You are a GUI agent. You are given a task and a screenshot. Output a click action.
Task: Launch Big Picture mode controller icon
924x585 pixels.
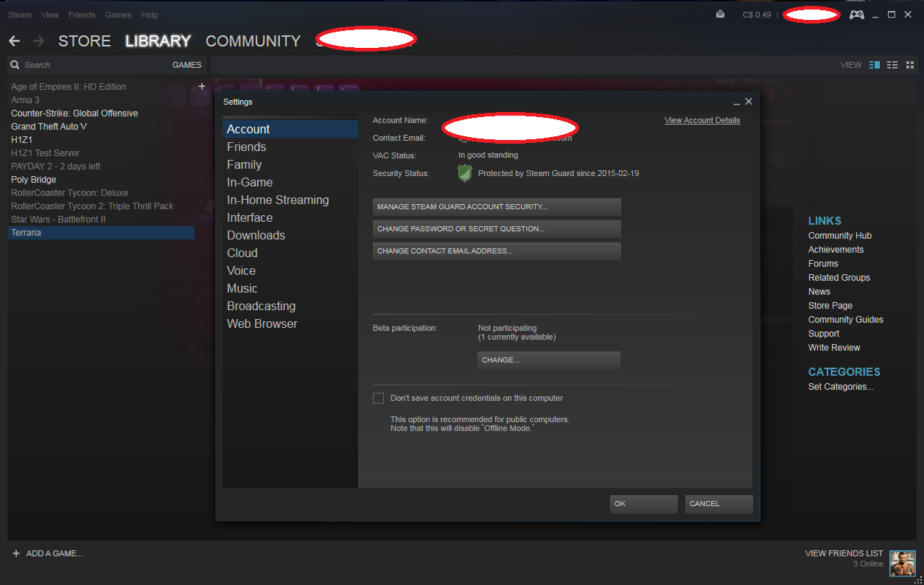856,15
